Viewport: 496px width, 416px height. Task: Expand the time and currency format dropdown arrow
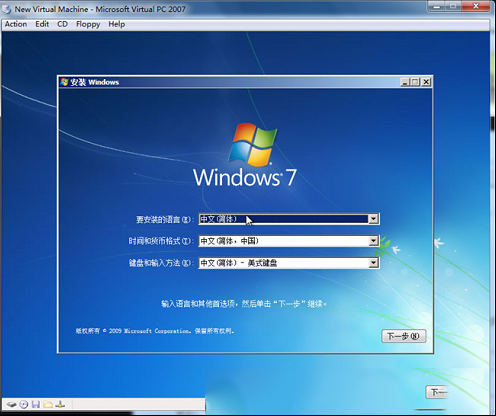[x=373, y=241]
